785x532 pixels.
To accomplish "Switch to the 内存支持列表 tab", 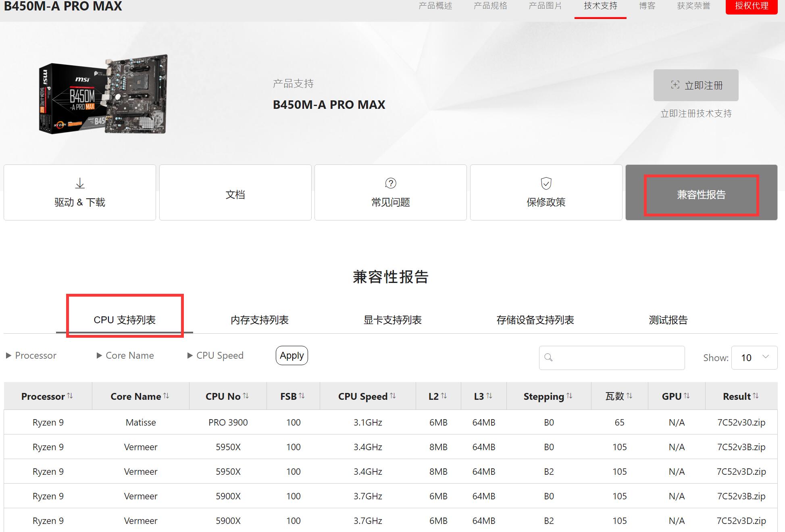I will click(x=260, y=320).
